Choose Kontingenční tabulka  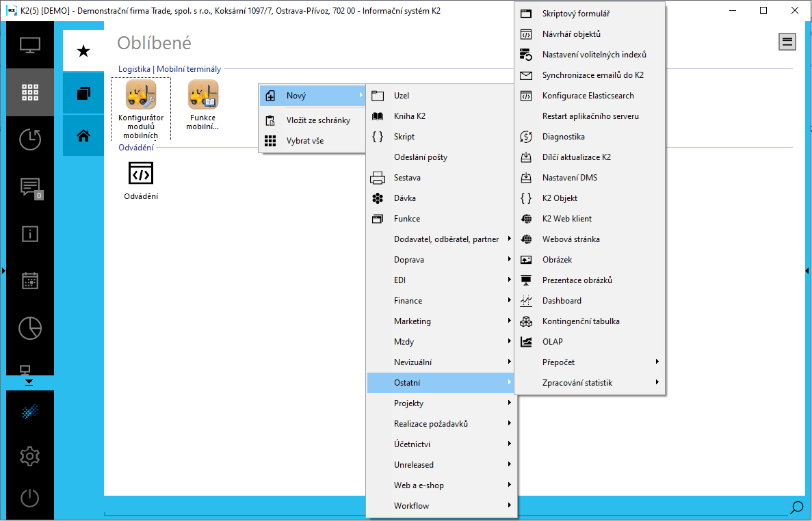pyautogui.click(x=590, y=321)
